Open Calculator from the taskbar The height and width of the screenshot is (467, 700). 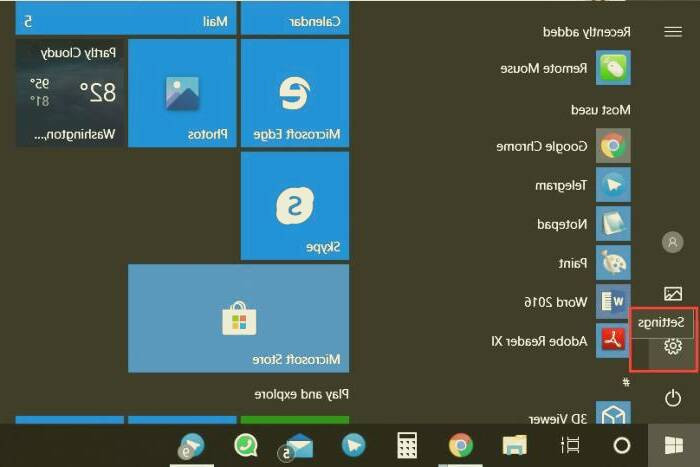click(x=407, y=445)
